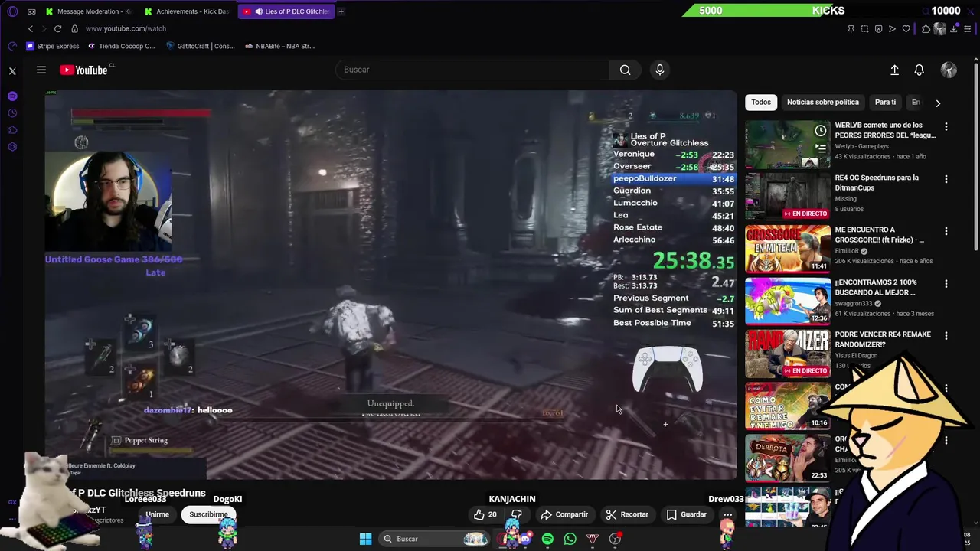Click the video player area
Viewport: 980px width, 551px height.
[390, 285]
